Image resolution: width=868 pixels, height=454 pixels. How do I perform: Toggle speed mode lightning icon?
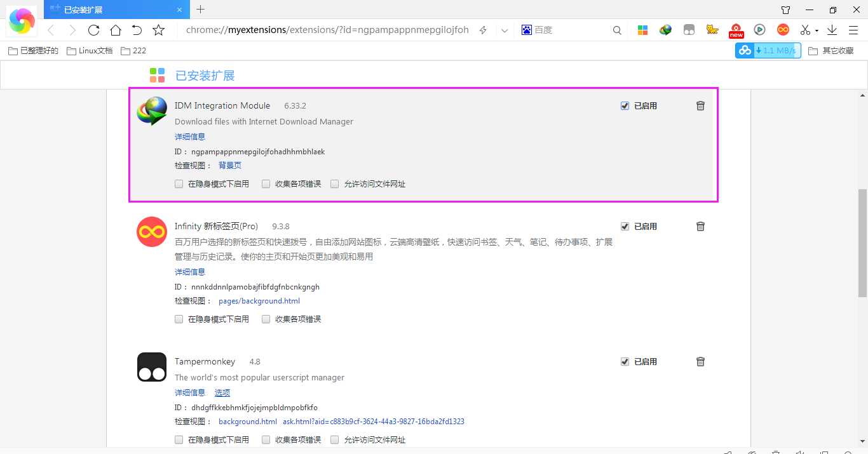click(x=483, y=30)
